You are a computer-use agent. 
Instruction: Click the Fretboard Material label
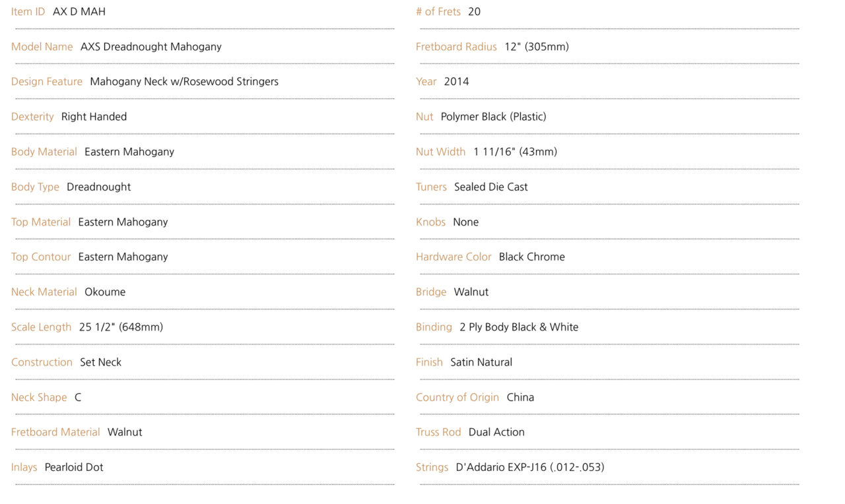[x=55, y=432]
